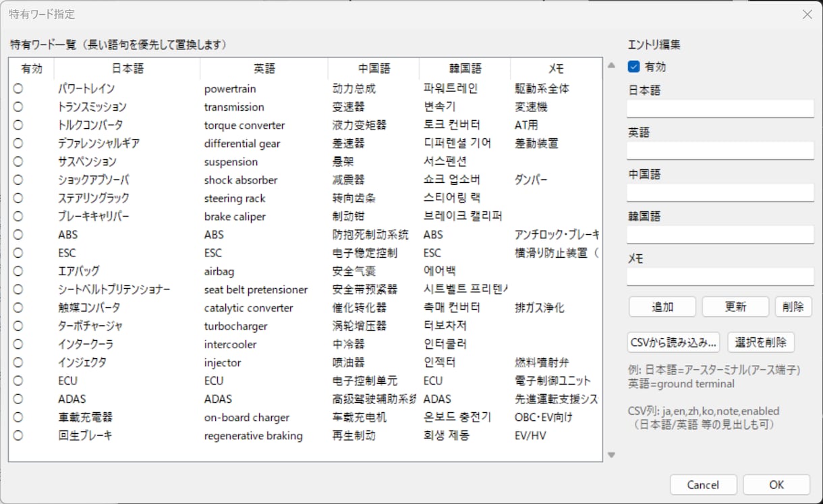Confirm with the OK button
The width and height of the screenshot is (823, 504).
click(776, 484)
